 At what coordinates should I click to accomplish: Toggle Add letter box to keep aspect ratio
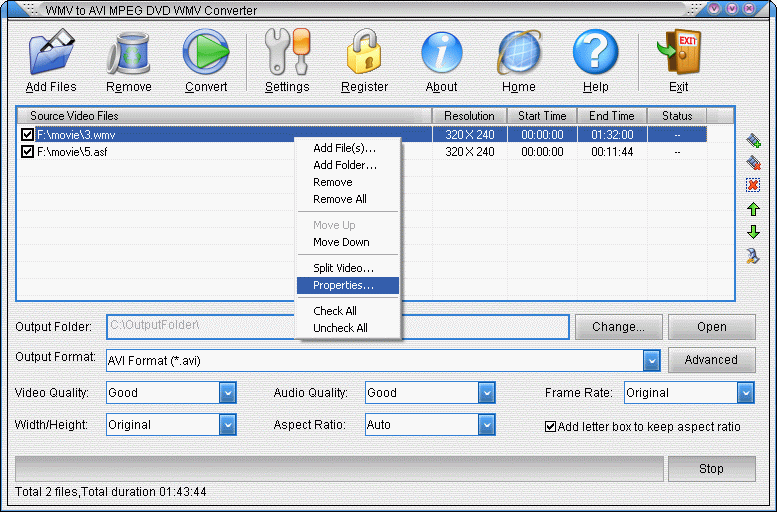pos(550,426)
